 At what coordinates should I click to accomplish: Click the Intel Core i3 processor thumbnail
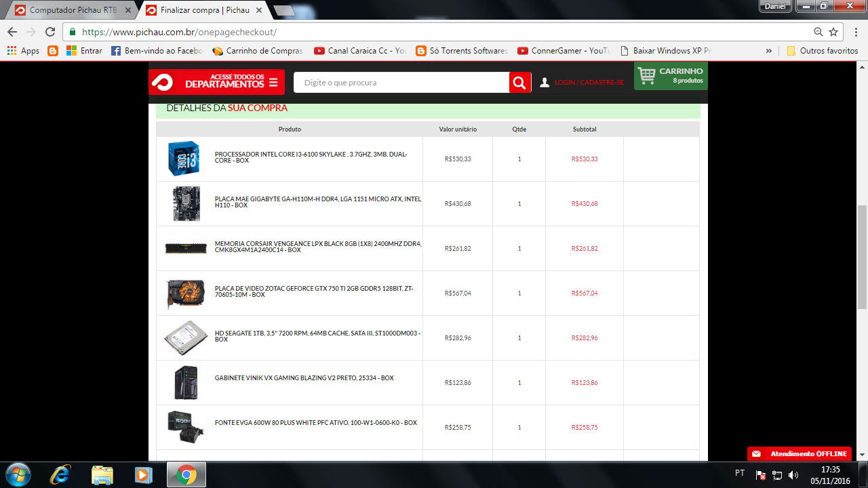(184, 159)
